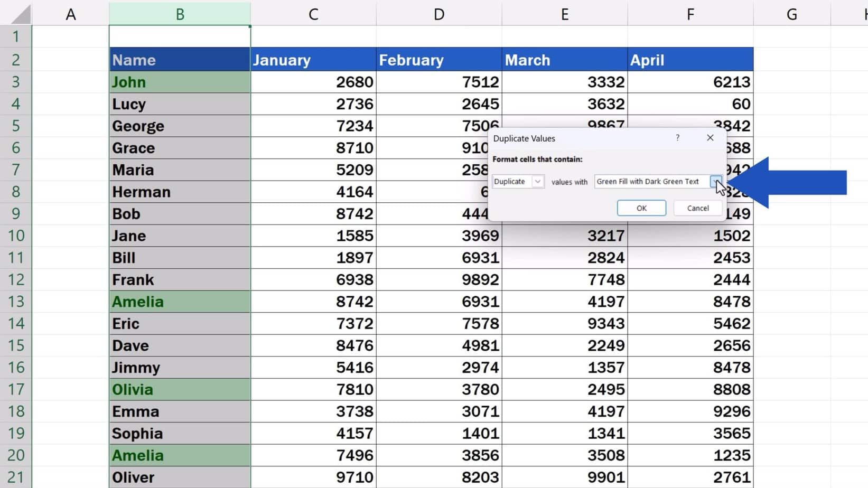Cancel the Duplicate Values dialog

pos(697,208)
